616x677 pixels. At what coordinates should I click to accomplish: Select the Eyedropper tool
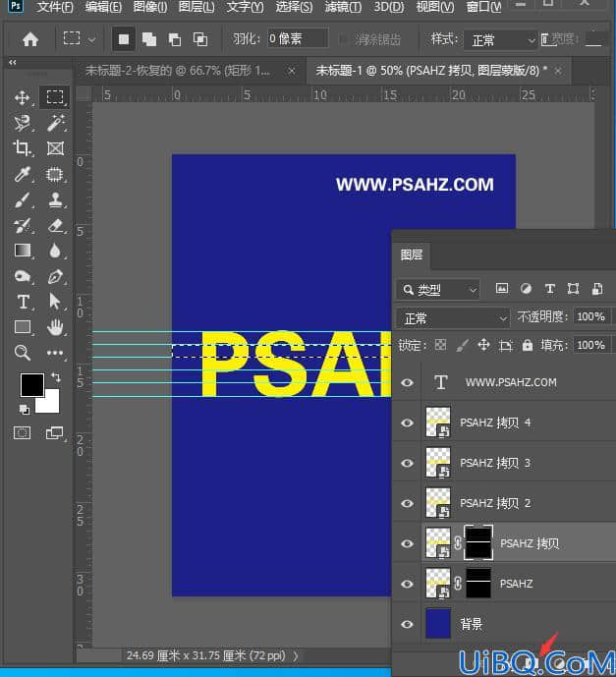tap(22, 175)
